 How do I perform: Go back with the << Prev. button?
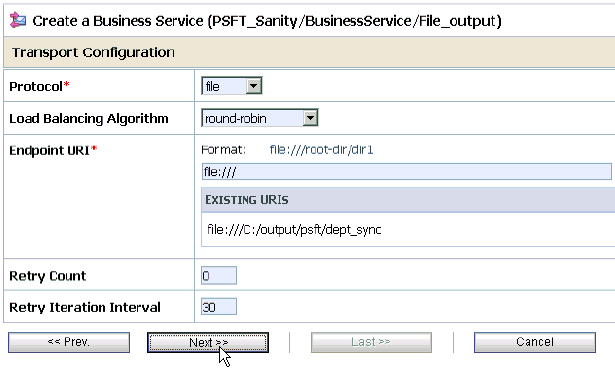[x=69, y=342]
